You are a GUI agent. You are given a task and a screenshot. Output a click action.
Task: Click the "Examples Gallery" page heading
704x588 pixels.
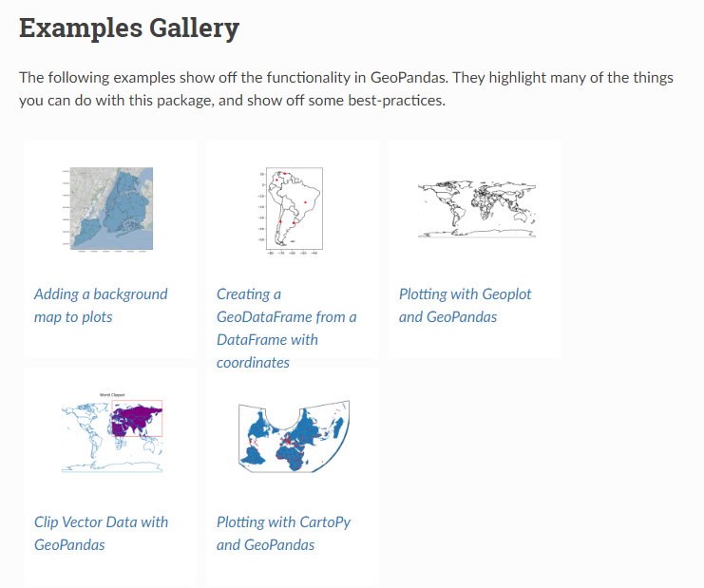[129, 28]
